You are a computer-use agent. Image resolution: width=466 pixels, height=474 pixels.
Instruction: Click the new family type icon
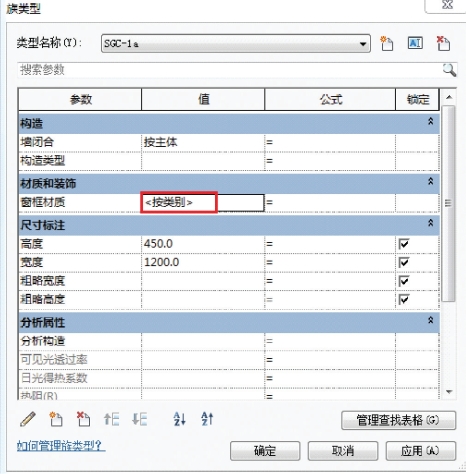[x=387, y=43]
